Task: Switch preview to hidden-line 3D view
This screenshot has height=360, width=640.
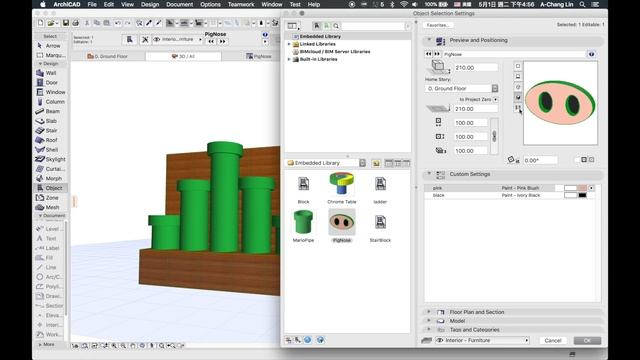Action: (x=518, y=87)
